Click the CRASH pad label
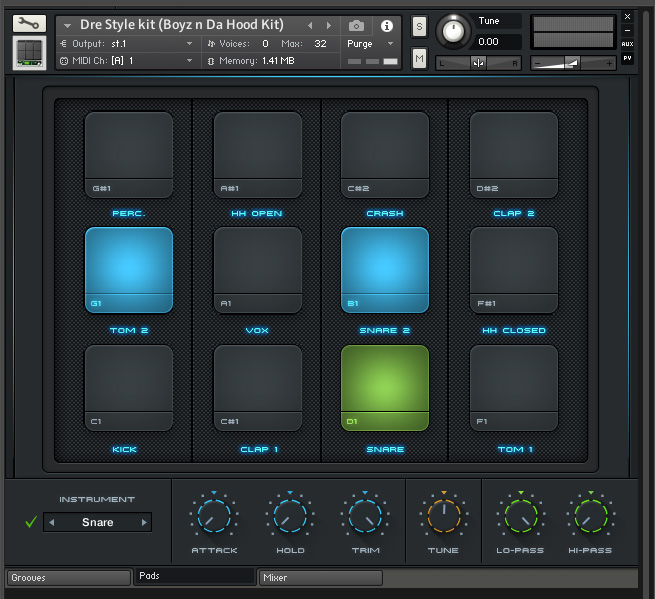Image resolution: width=655 pixels, height=599 pixels. point(385,213)
